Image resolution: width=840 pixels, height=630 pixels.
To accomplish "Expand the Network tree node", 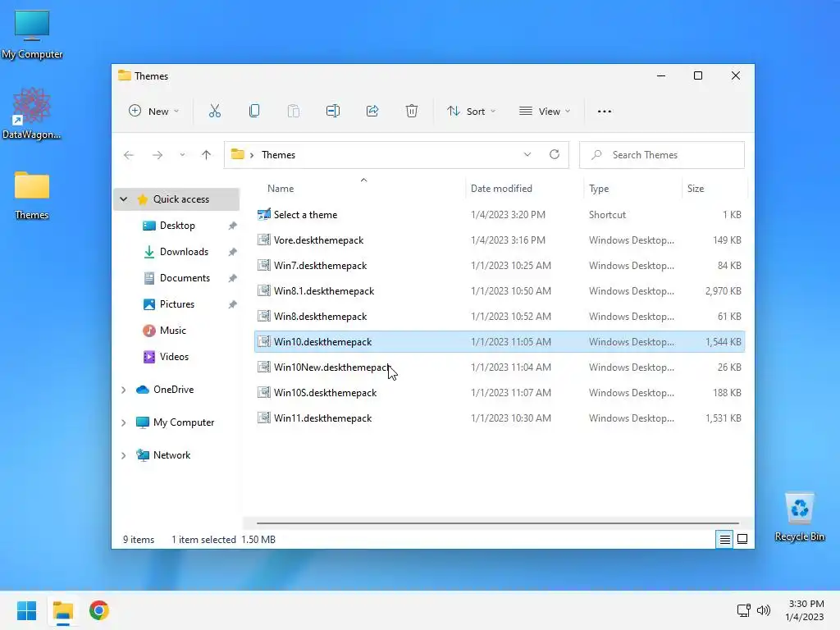I will (124, 455).
